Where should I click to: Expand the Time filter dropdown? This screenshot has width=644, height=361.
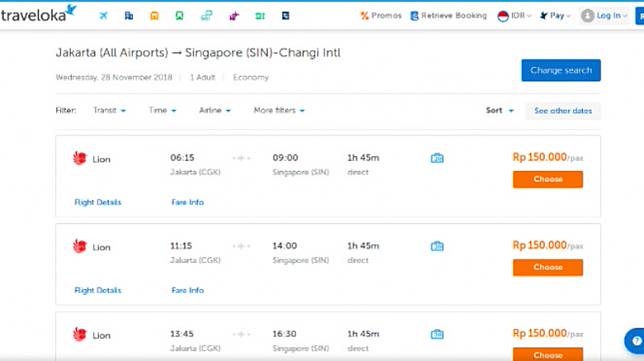tap(162, 110)
